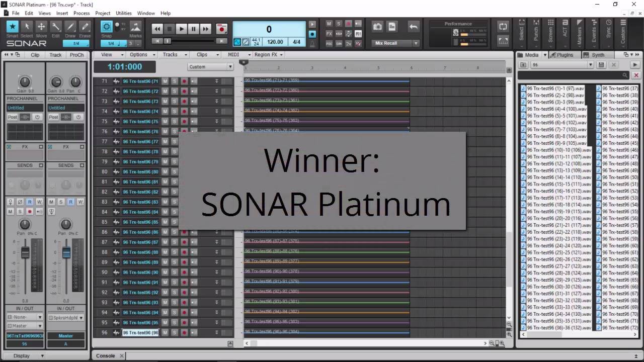This screenshot has width=644, height=362.
Task: Rewind the transport
Action: pos(157,29)
